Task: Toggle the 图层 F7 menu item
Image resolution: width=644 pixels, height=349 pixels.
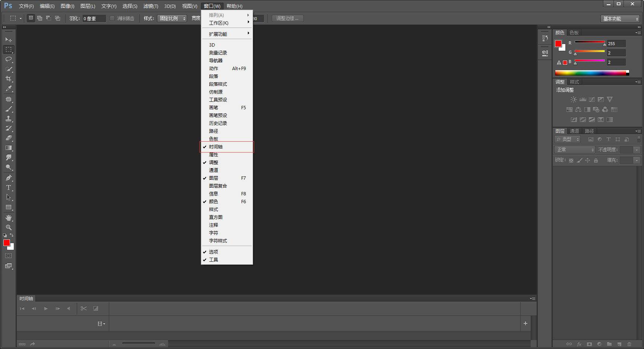Action: click(x=227, y=178)
